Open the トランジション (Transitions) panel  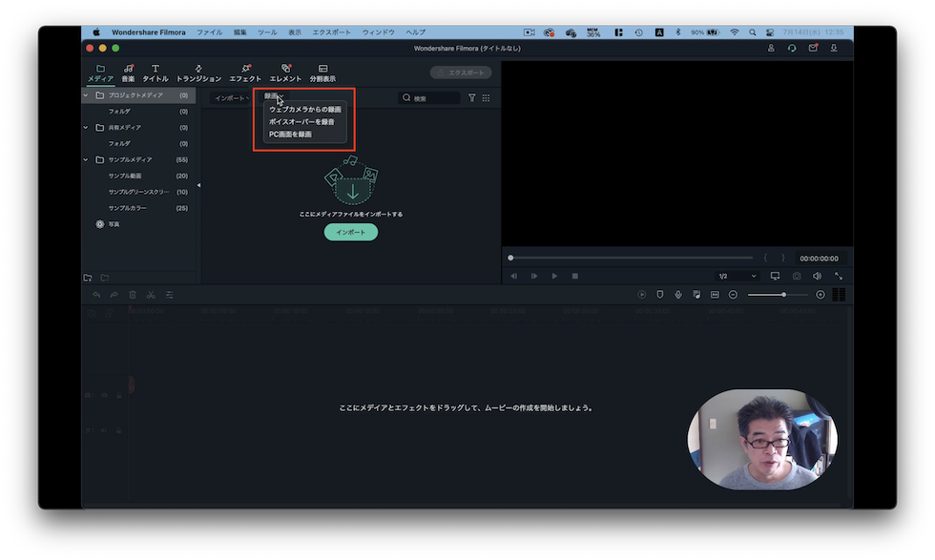[198, 73]
